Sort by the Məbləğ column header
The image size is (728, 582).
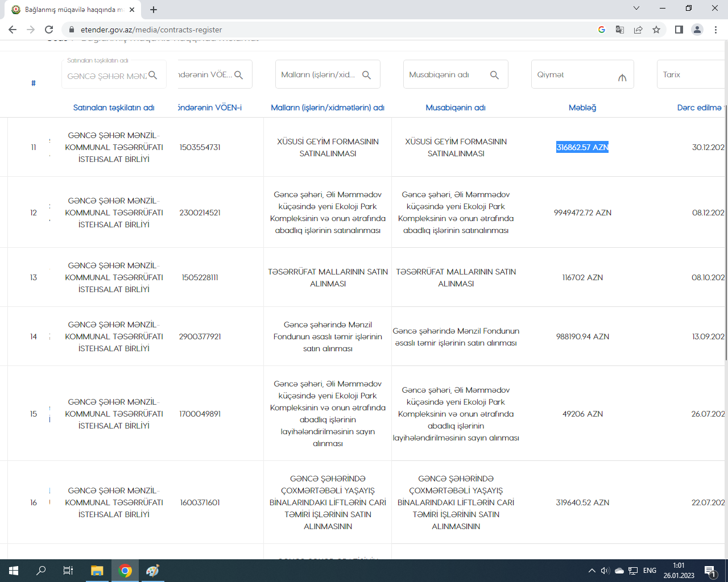click(582, 107)
